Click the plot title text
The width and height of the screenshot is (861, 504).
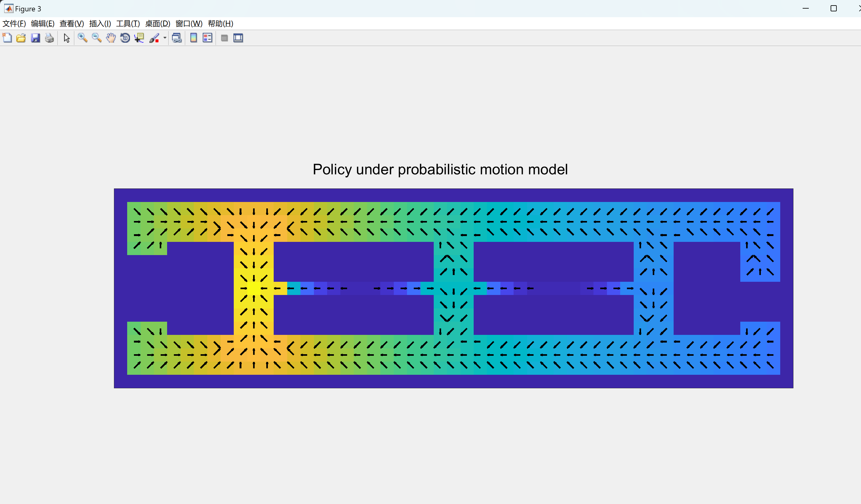point(440,169)
